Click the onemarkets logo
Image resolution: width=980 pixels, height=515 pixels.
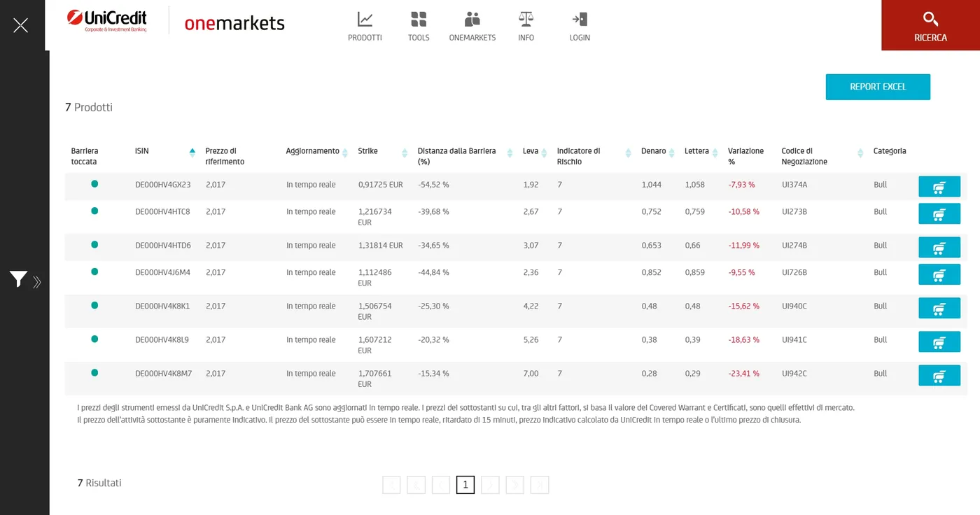[234, 23]
